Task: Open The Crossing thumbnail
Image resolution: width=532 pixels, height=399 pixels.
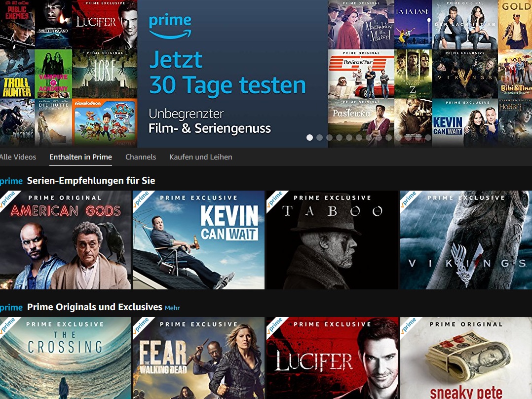Action: 65,358
